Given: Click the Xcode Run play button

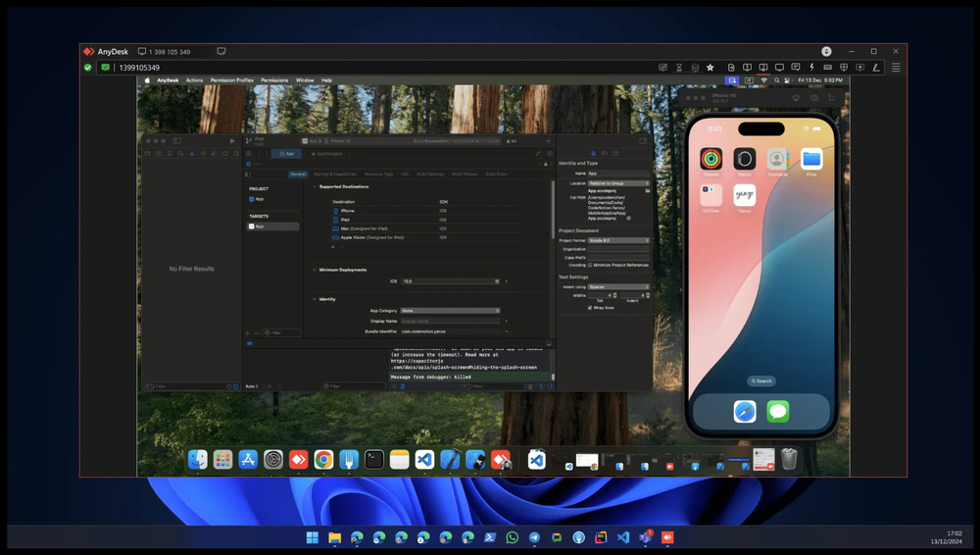Looking at the screenshot, I should (x=232, y=141).
